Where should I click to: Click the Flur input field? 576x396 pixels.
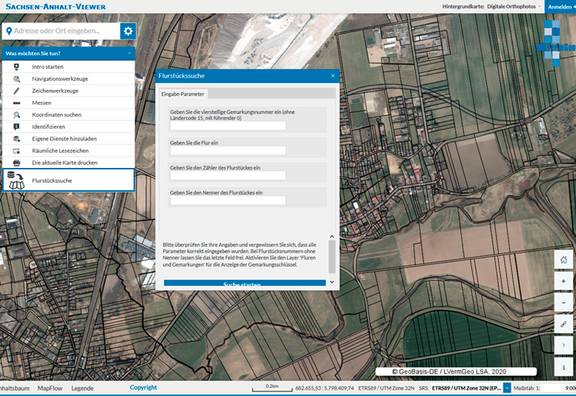pyautogui.click(x=228, y=150)
